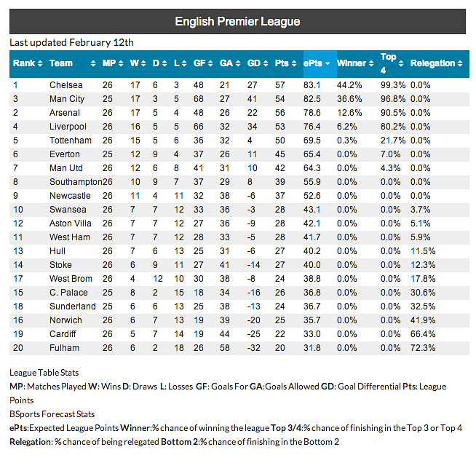Click the English Premier League title bar
Image resolution: width=476 pixels, height=455 pixels.
[x=237, y=22]
